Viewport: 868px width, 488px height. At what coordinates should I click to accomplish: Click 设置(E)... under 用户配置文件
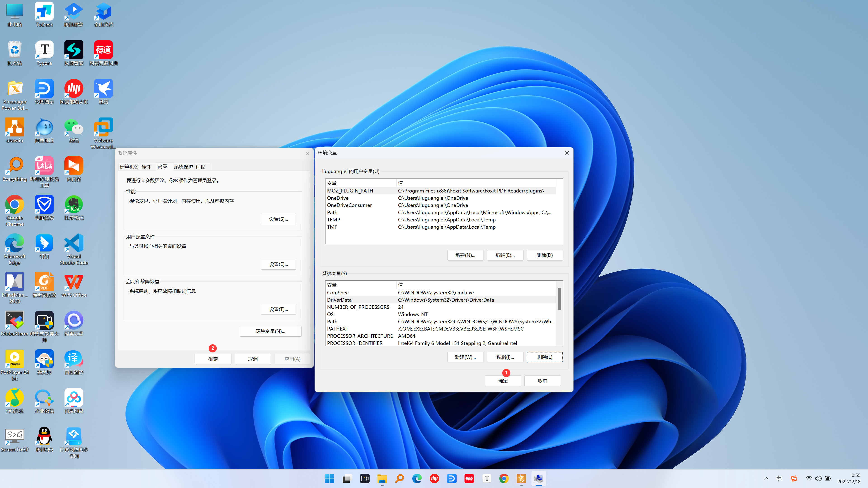click(x=278, y=264)
